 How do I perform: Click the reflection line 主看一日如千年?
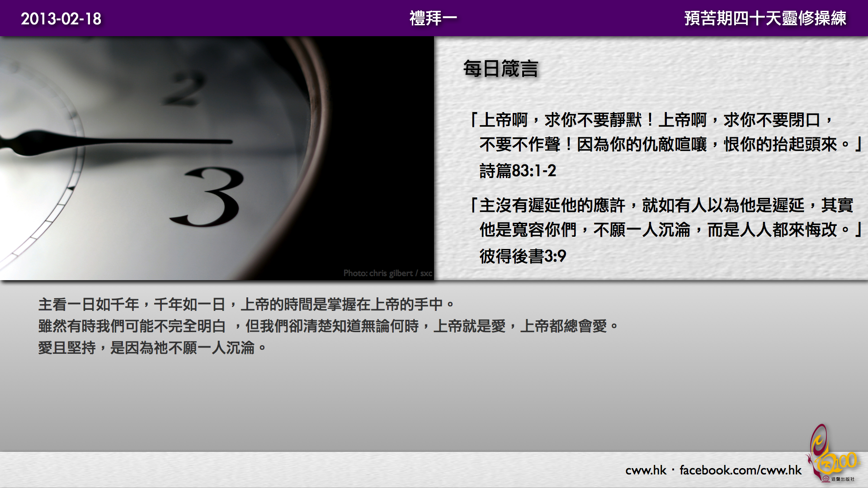(x=246, y=305)
